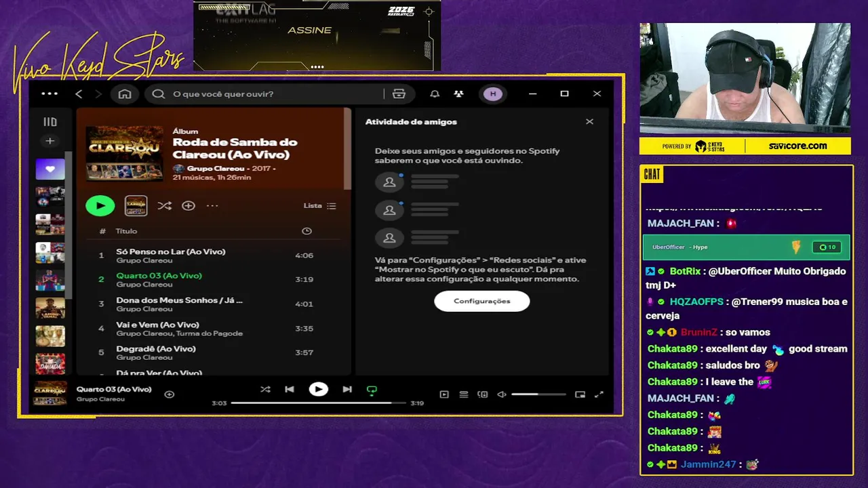Viewport: 868px width, 488px height.
Task: Open the profile avatar H menu
Action: point(493,94)
